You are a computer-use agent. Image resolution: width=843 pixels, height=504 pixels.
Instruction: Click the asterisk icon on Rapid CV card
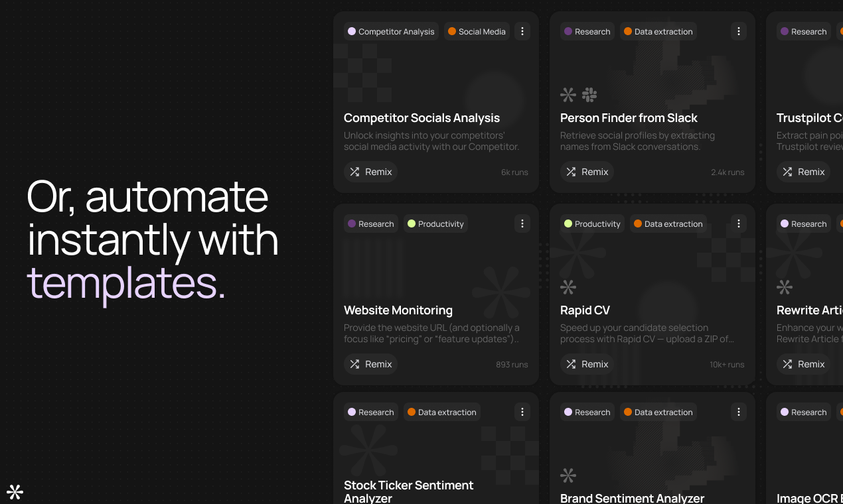point(568,287)
